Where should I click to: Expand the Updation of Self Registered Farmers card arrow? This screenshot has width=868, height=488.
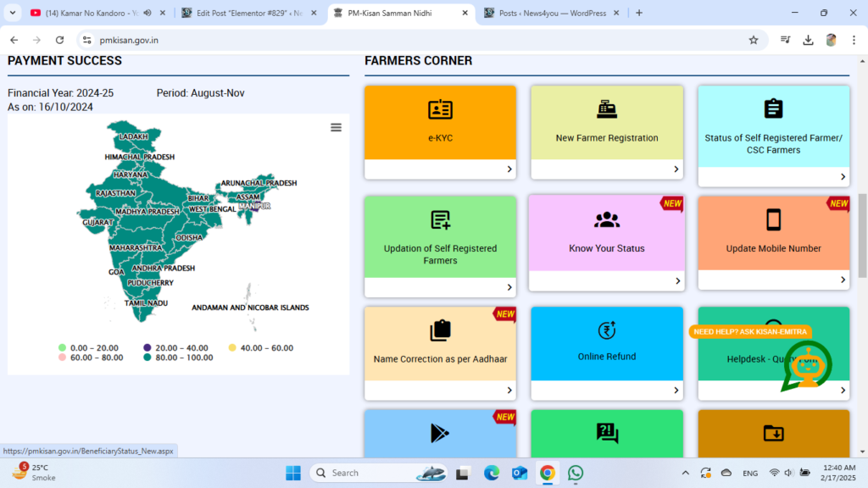509,288
